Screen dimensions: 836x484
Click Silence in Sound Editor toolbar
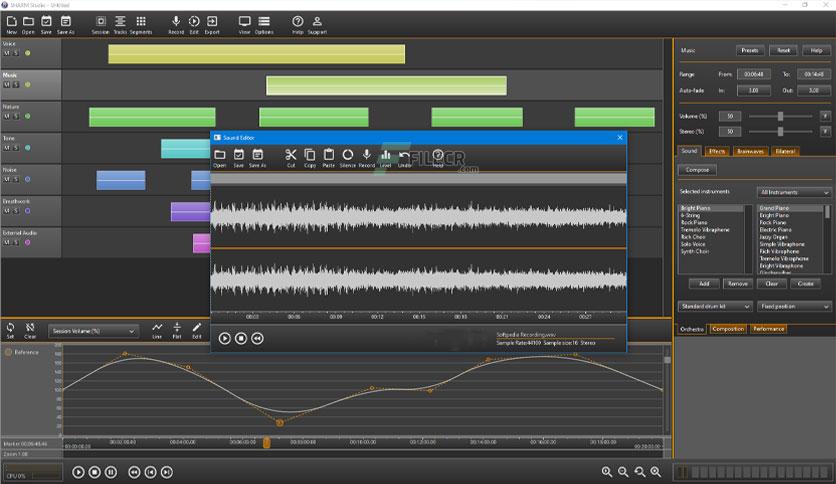coord(348,158)
